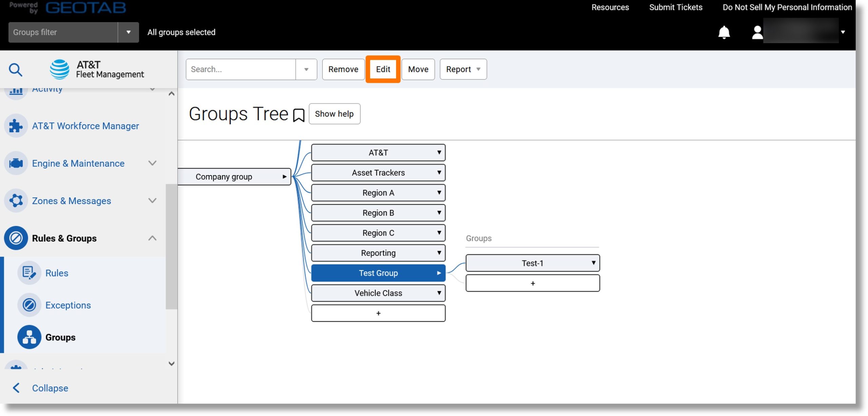Expand the Zones & Messages section
868x416 pixels.
[x=153, y=201]
